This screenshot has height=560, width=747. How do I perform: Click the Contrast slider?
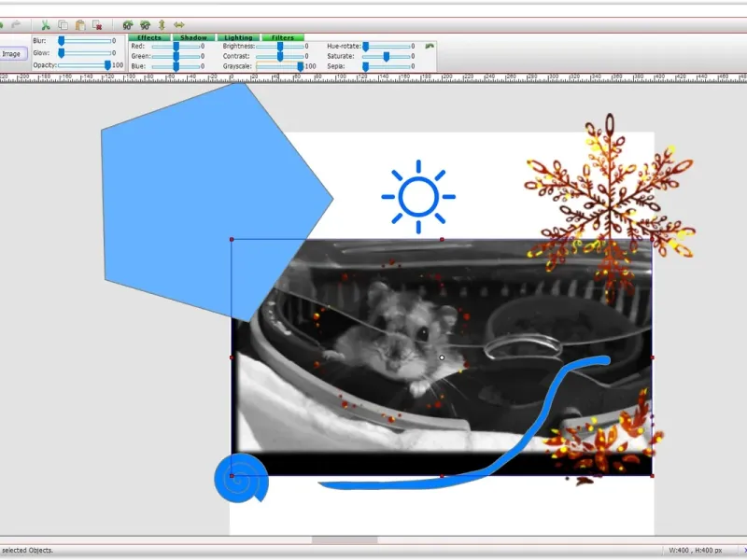click(x=280, y=56)
